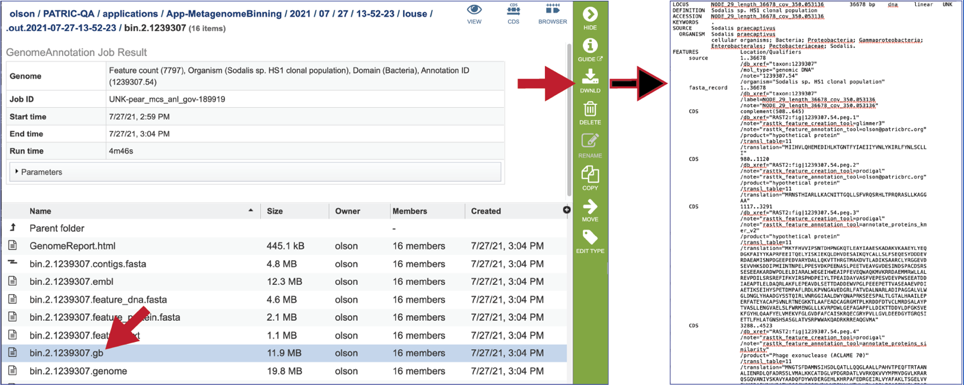Sort table by Created column
The height and width of the screenshot is (385, 964).
[x=486, y=211]
